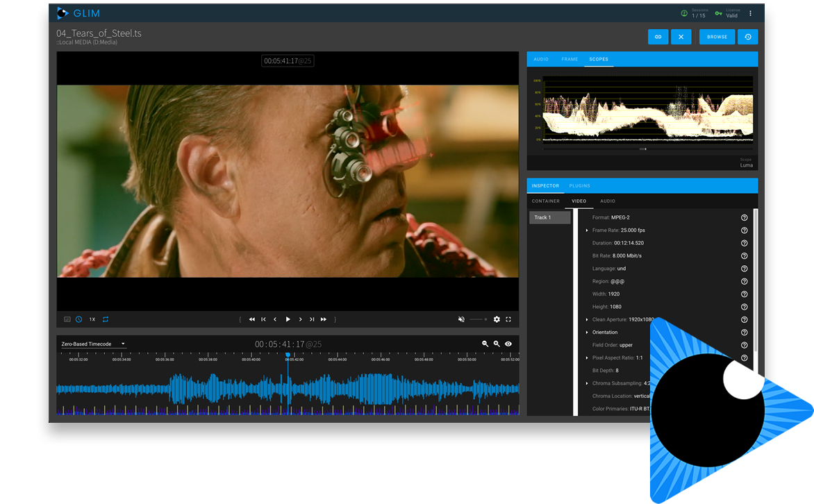Click the video preview frame
The image size is (814, 504).
click(288, 181)
